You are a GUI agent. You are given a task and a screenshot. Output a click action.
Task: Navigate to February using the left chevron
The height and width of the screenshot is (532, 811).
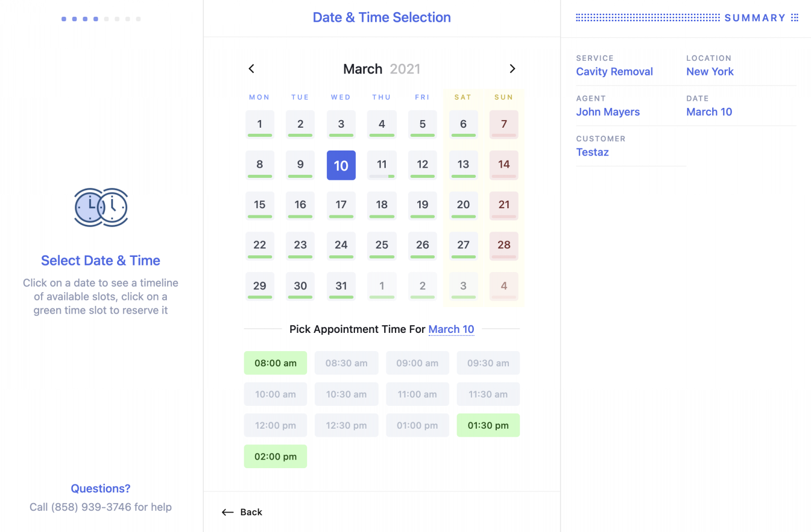pyautogui.click(x=251, y=68)
